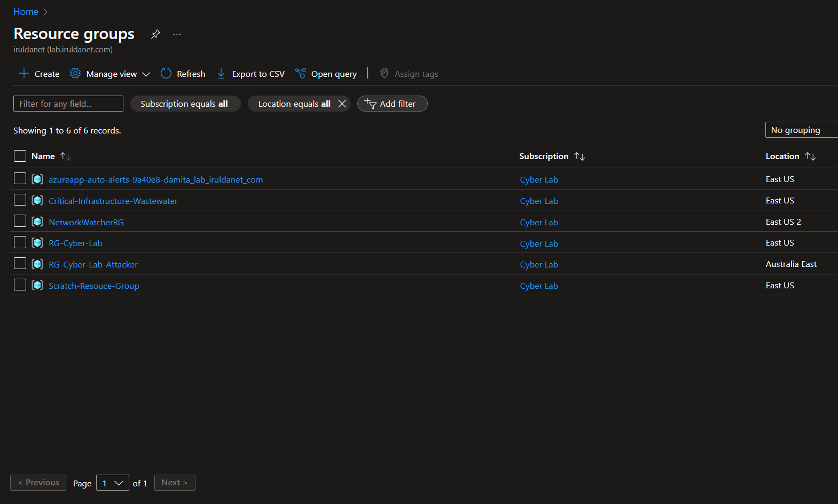Click the Export to CSV download icon
Viewport: 838px width, 504px height.
coord(221,74)
